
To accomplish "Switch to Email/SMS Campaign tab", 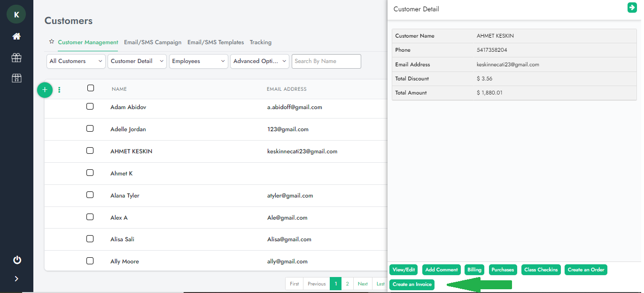I will tap(153, 42).
